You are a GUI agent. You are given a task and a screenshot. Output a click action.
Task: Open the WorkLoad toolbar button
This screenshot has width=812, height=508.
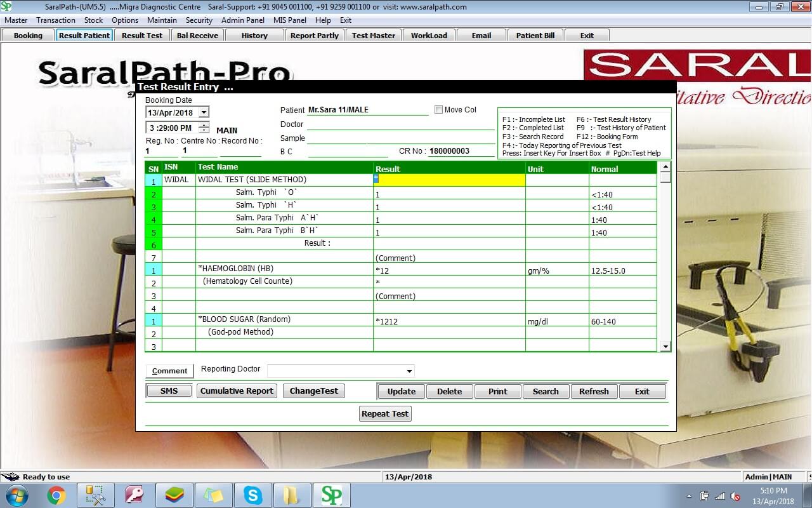429,36
